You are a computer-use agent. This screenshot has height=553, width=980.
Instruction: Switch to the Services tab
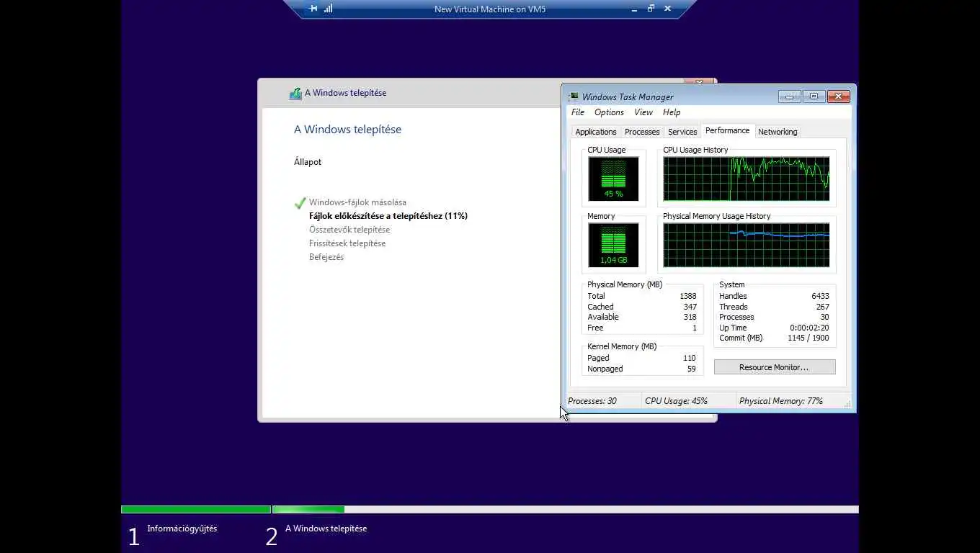pyautogui.click(x=682, y=132)
